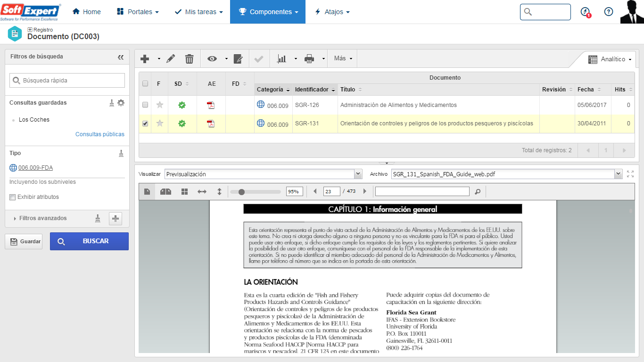Open the Mis tareas menu
This screenshot has height=362, width=644.
[x=199, y=12]
